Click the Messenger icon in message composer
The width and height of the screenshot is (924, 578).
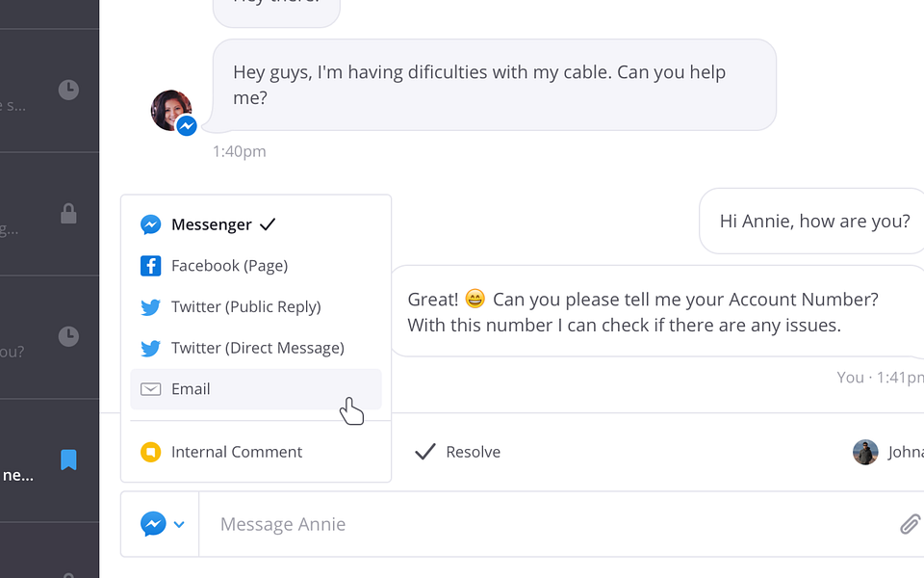point(152,524)
